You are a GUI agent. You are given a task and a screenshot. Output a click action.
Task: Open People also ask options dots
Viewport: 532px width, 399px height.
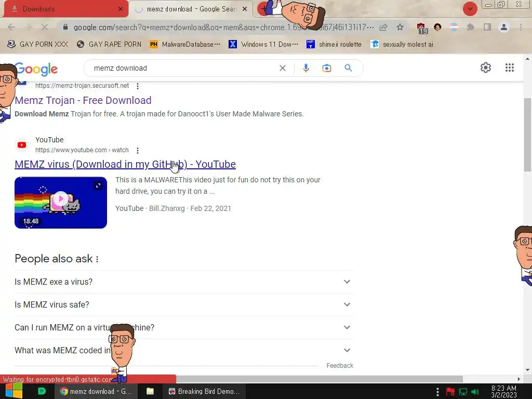click(x=97, y=259)
